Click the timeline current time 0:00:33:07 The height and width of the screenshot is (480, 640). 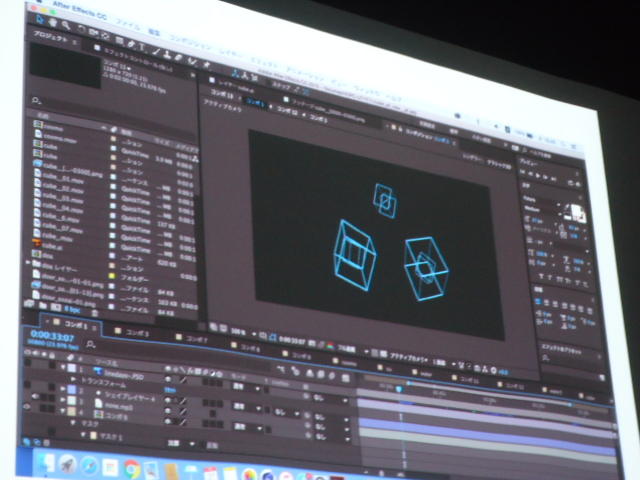(52, 338)
